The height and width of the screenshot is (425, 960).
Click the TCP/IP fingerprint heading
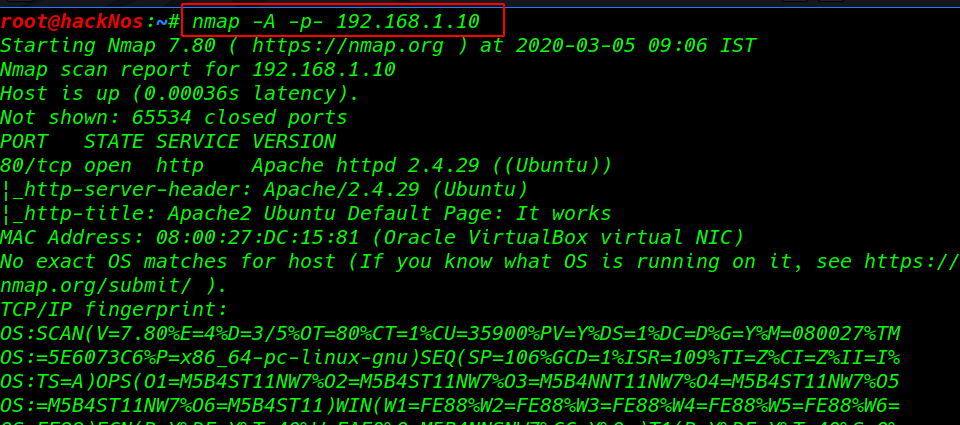click(x=114, y=310)
